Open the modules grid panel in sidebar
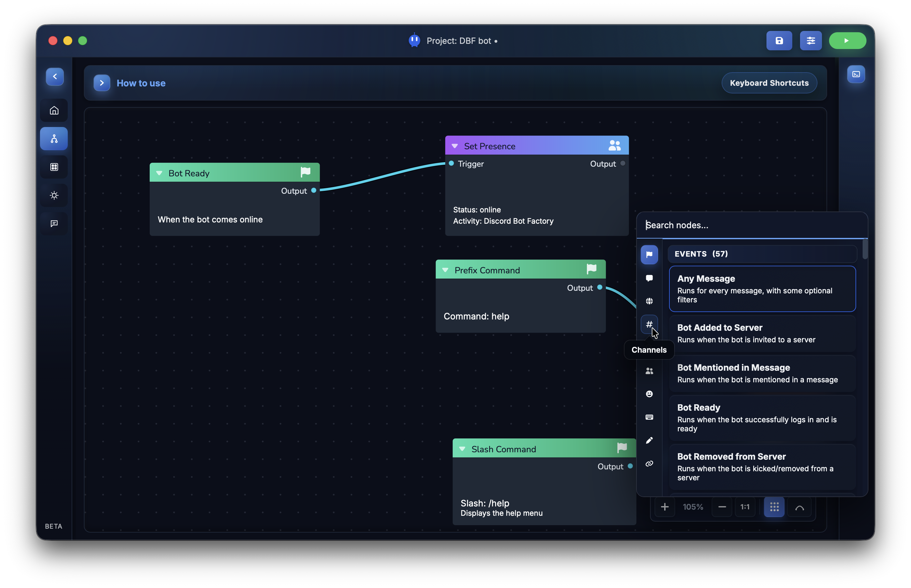Viewport: 911px width, 588px height. 54,167
